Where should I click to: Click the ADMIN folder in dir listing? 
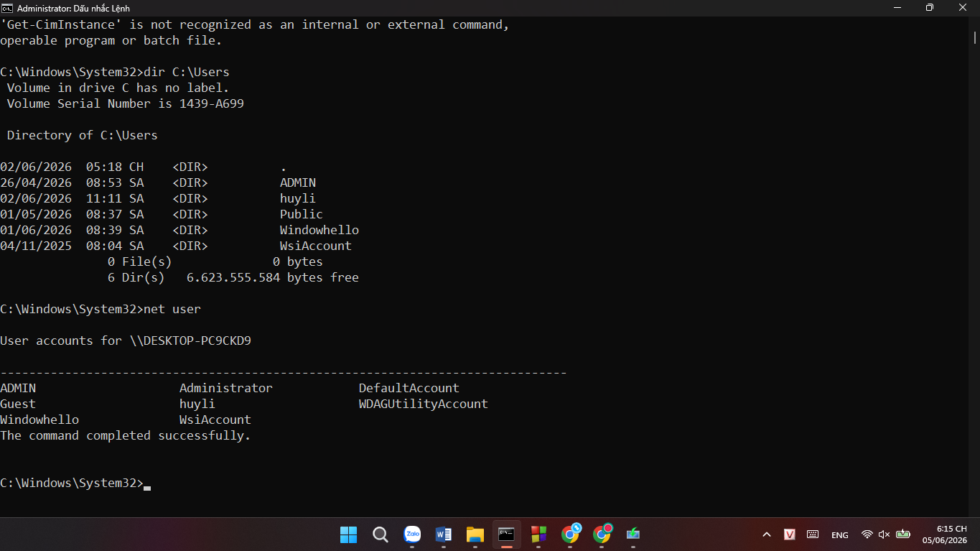(298, 182)
